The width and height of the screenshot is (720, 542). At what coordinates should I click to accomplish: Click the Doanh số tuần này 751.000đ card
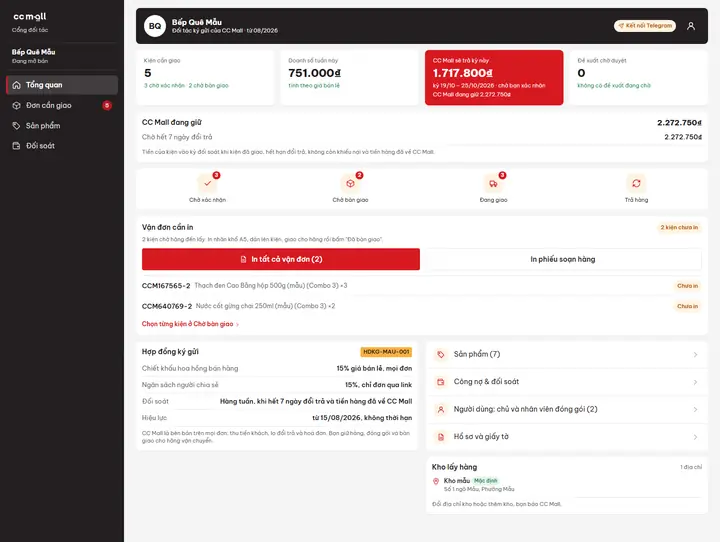(x=349, y=78)
